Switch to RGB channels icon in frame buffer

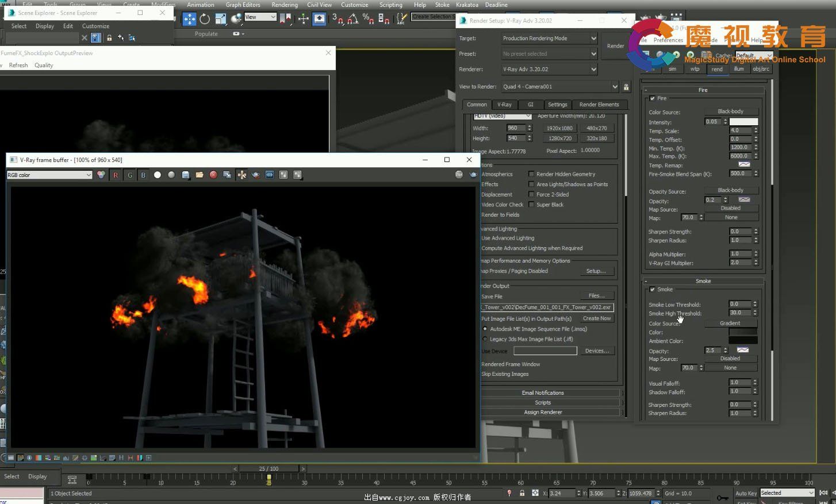[101, 175]
